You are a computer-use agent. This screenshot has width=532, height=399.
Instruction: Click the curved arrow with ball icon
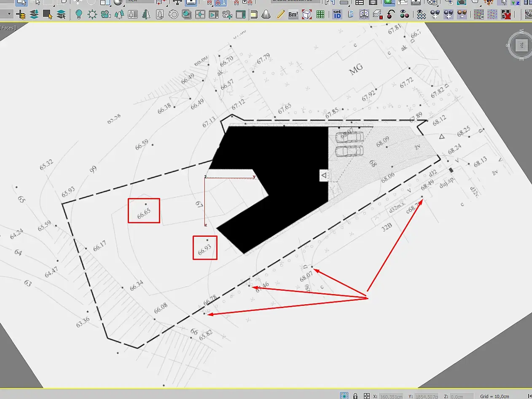coord(391,15)
